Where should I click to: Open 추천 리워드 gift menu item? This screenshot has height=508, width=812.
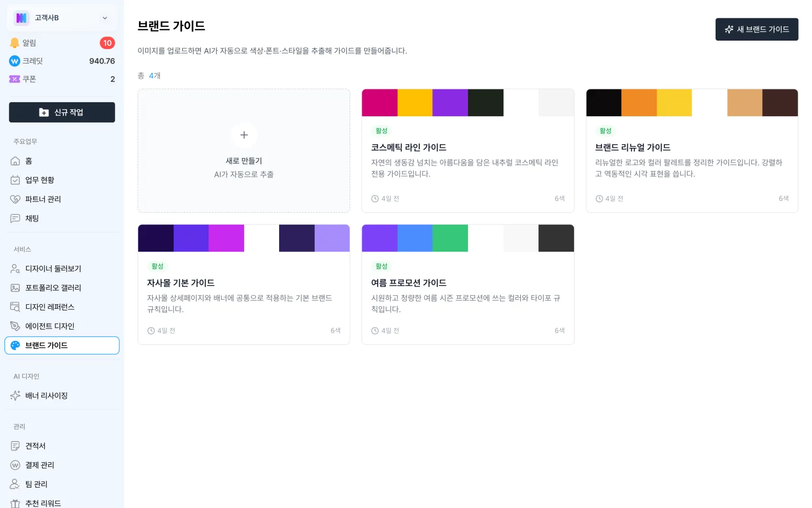[x=62, y=503]
